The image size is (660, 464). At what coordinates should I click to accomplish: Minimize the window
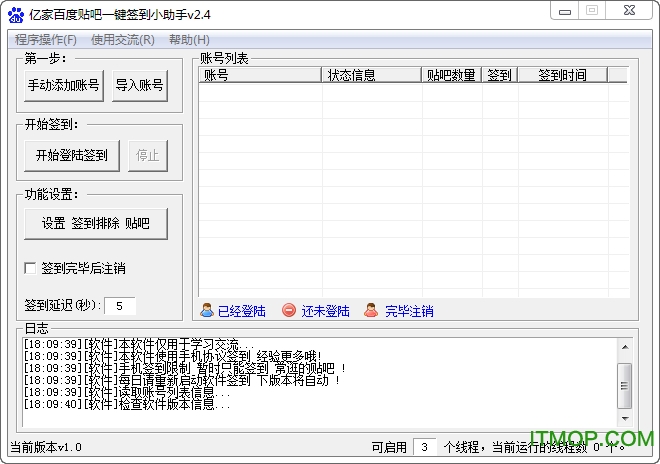[x=565, y=11]
